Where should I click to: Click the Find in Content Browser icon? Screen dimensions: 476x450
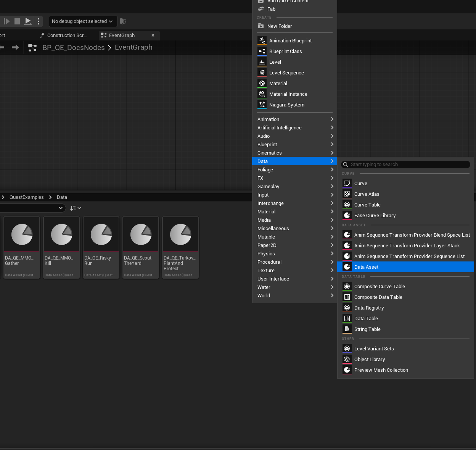tap(123, 21)
